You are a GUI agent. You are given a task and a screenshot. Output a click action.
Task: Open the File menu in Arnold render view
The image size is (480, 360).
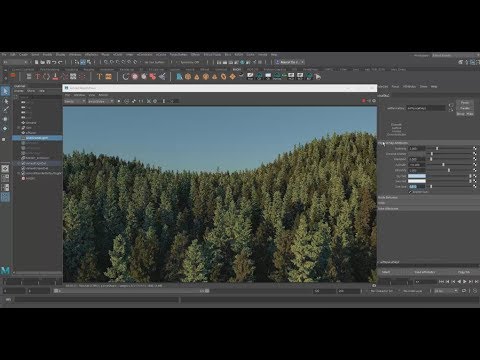[x=67, y=95]
